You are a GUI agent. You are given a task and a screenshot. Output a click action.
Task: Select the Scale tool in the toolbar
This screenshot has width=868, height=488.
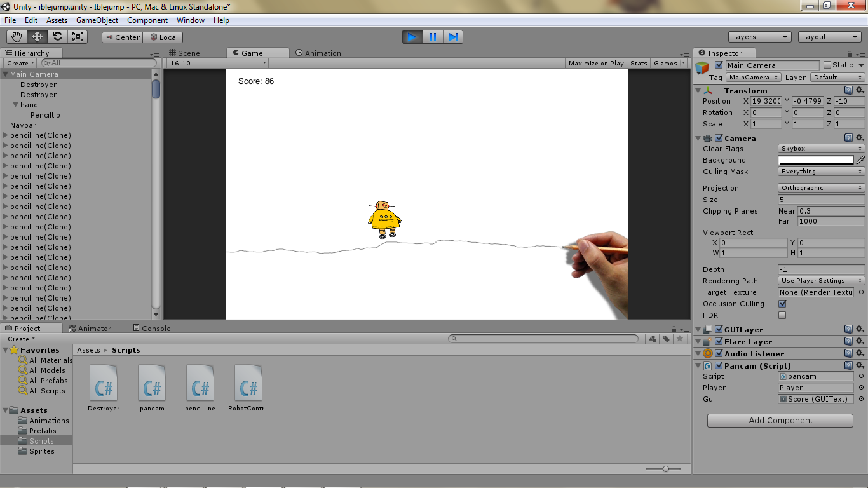coord(78,37)
